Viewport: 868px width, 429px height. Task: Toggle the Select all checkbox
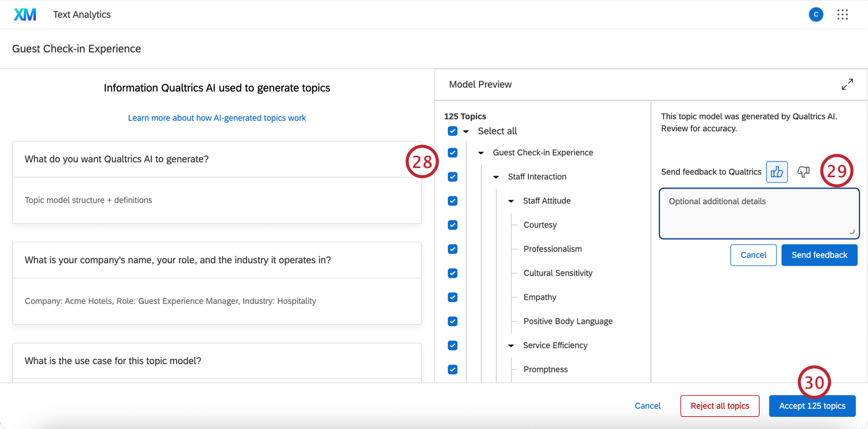click(x=452, y=131)
